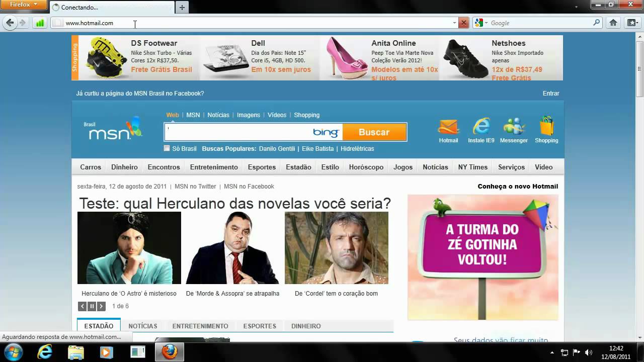Open popular search Hidrelétricas

(357, 149)
